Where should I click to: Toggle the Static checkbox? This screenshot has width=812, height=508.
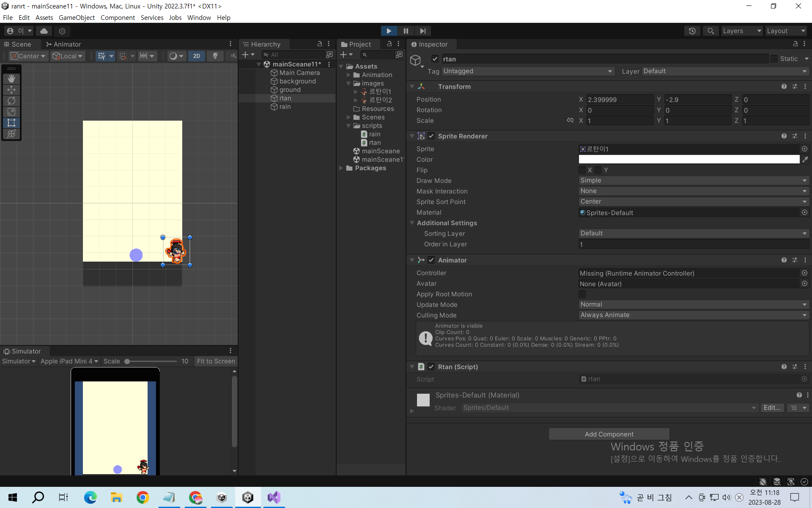tap(774, 59)
